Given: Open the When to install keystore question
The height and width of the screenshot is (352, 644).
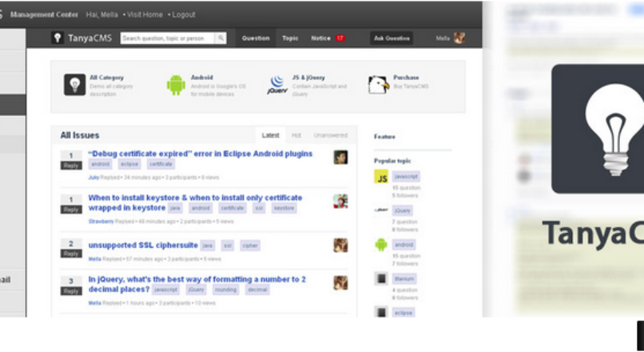Looking at the screenshot, I should click(x=195, y=202).
